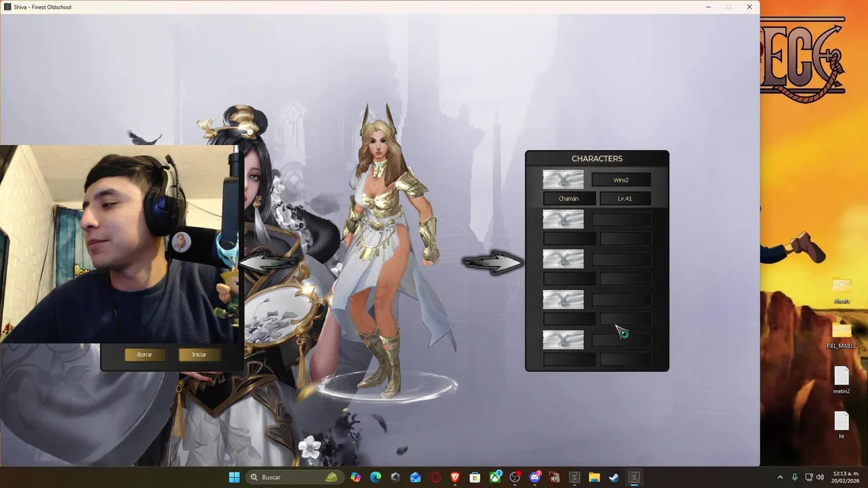Open Microsoft Store from the taskbar
Screen dimensions: 868x488
tap(475, 477)
